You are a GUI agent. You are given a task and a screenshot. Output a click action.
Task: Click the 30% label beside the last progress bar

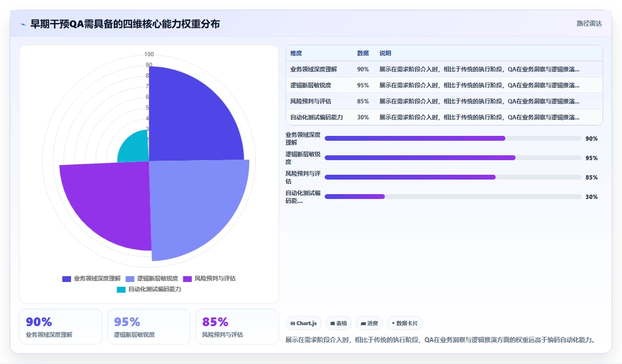click(x=591, y=197)
